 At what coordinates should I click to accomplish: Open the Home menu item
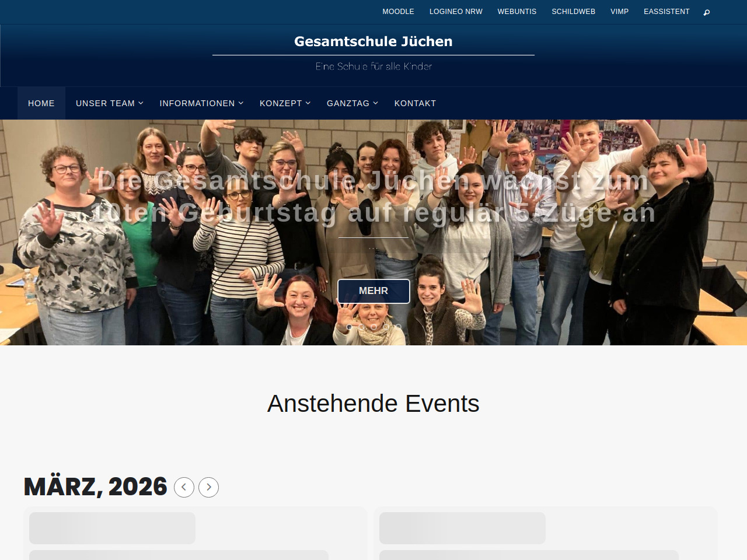click(x=41, y=103)
